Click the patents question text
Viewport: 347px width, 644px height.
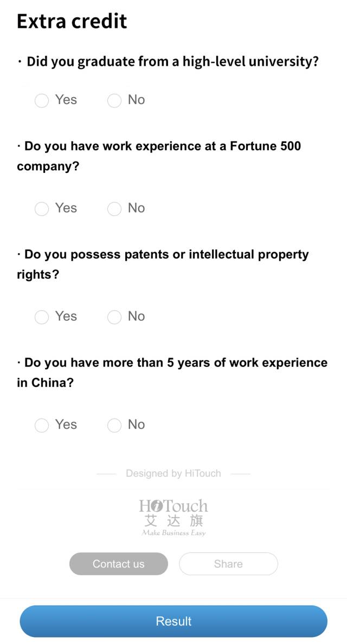(163, 264)
